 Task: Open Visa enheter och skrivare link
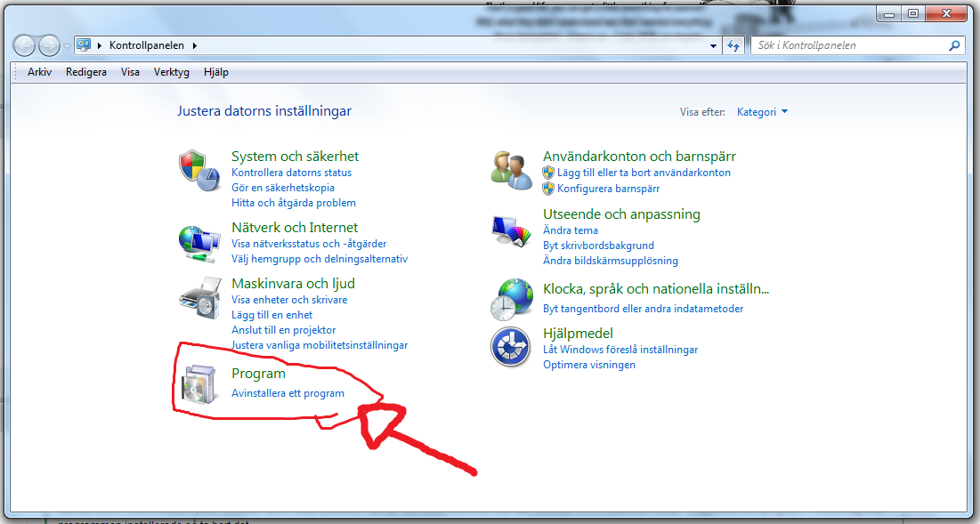[x=289, y=301]
